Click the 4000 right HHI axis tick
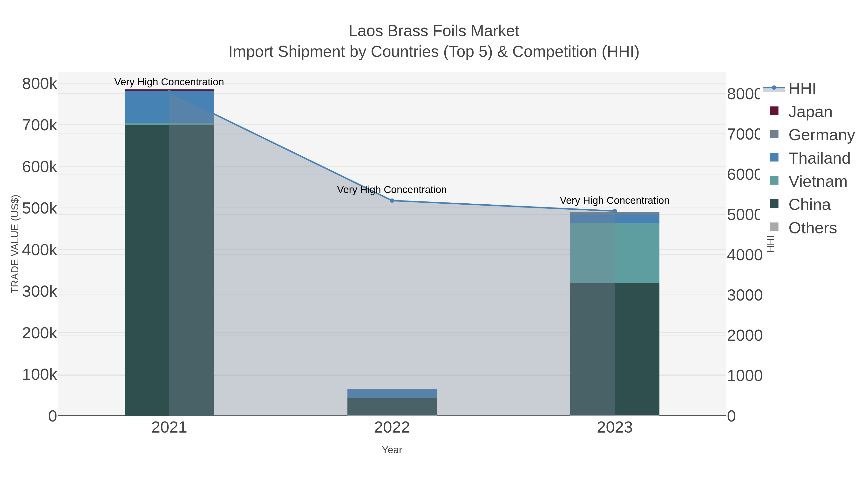Viewport: 868px width, 488px height. click(745, 255)
